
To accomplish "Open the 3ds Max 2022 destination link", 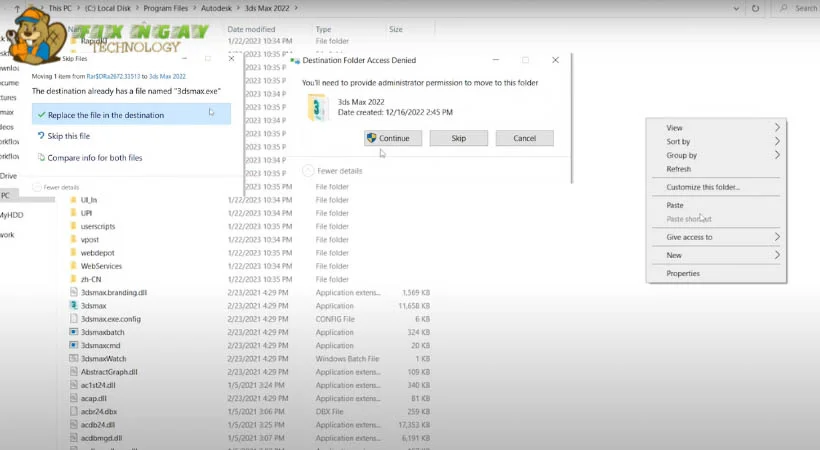I will click(x=167, y=76).
